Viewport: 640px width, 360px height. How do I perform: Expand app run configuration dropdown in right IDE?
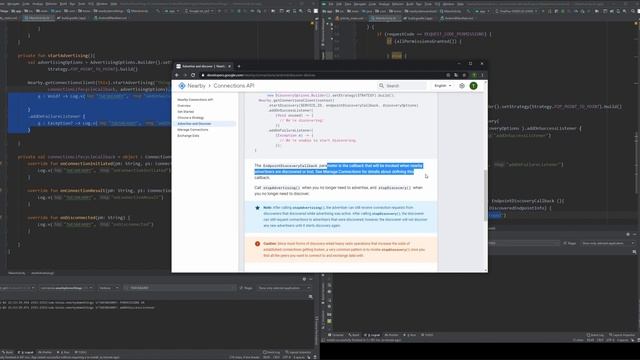point(482,11)
